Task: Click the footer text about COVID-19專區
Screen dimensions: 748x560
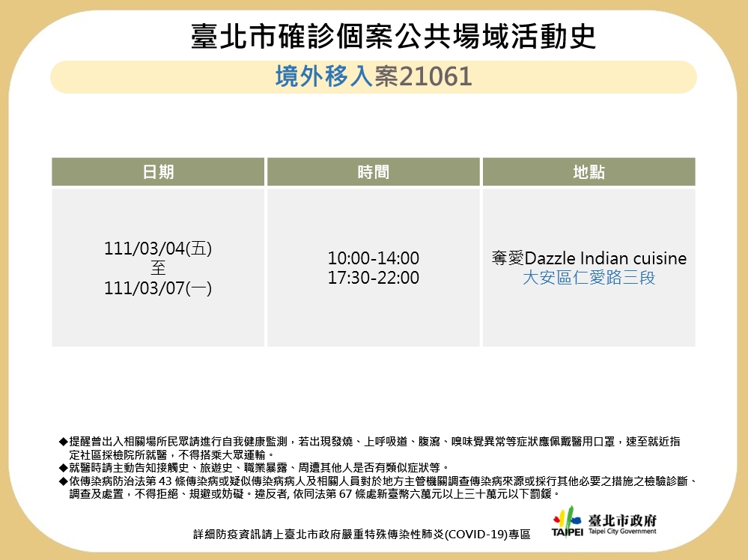Action: click(x=362, y=535)
